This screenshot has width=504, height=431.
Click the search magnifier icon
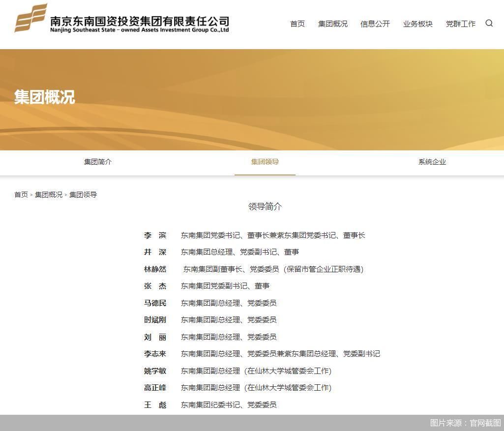(x=489, y=23)
